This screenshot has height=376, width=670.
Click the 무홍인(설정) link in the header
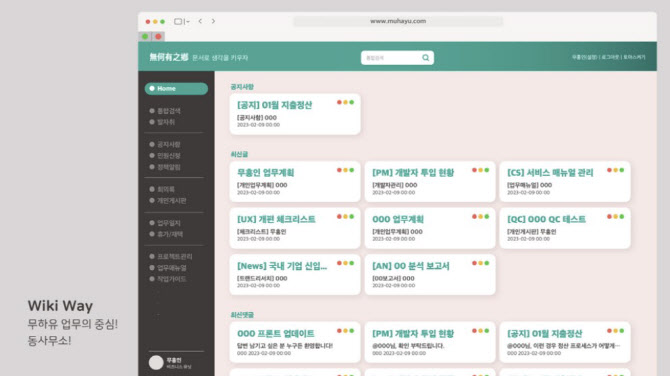585,57
